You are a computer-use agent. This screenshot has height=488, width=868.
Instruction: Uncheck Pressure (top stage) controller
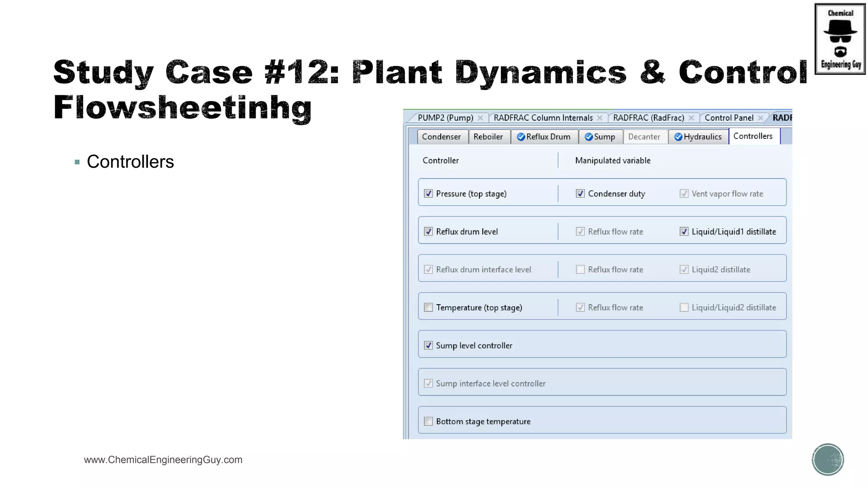point(428,194)
